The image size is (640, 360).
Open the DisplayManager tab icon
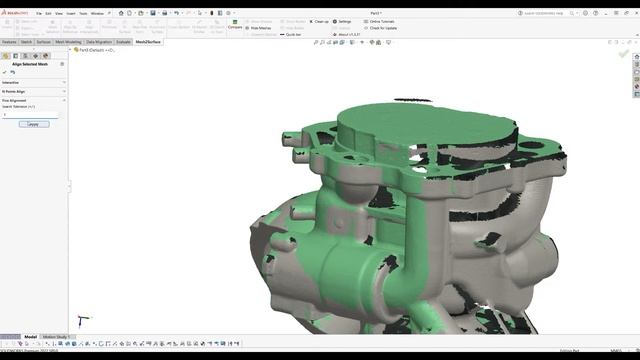click(46, 56)
